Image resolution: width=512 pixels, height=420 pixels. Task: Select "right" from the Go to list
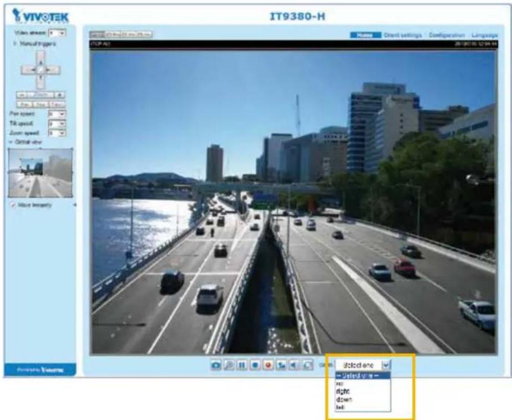363,391
